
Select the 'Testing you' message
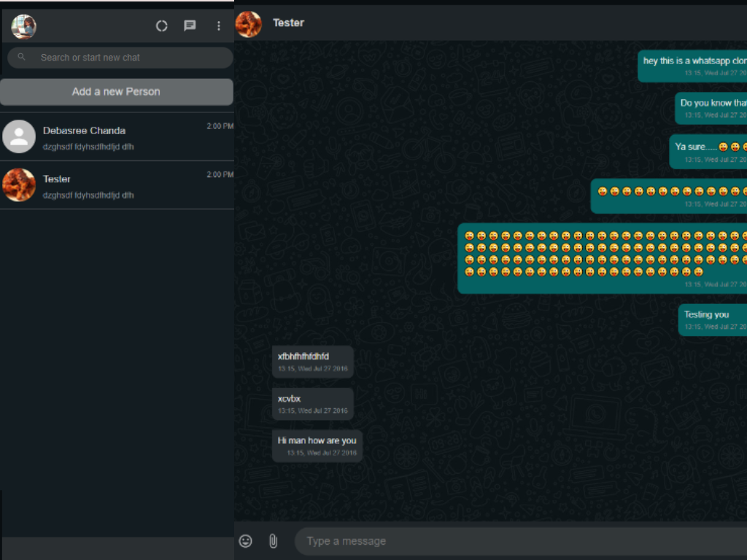coord(713,320)
